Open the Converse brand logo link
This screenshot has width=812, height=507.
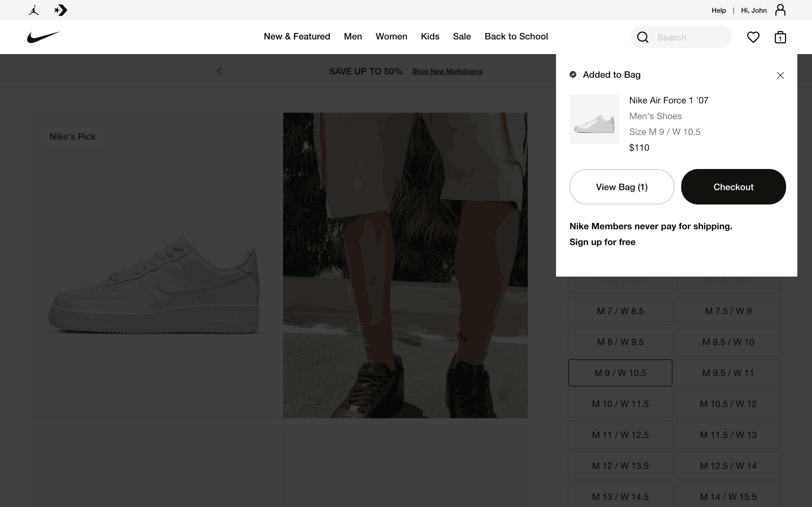click(61, 10)
